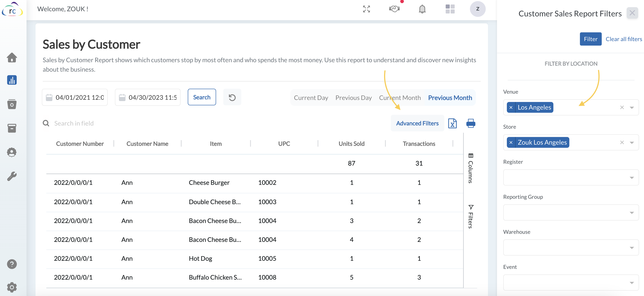Apply filters with the Filter button

590,39
